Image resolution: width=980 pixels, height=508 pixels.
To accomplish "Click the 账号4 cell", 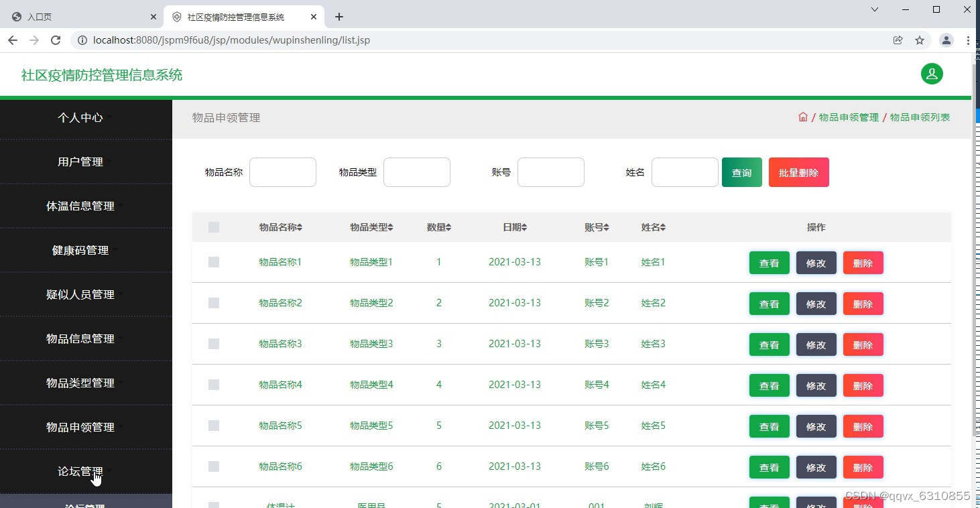I will point(597,385).
